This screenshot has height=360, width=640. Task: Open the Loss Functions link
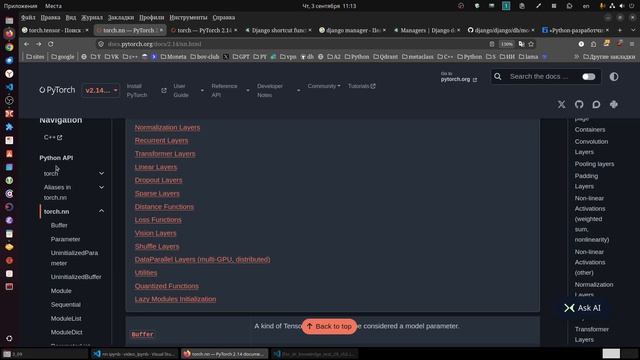click(x=158, y=220)
